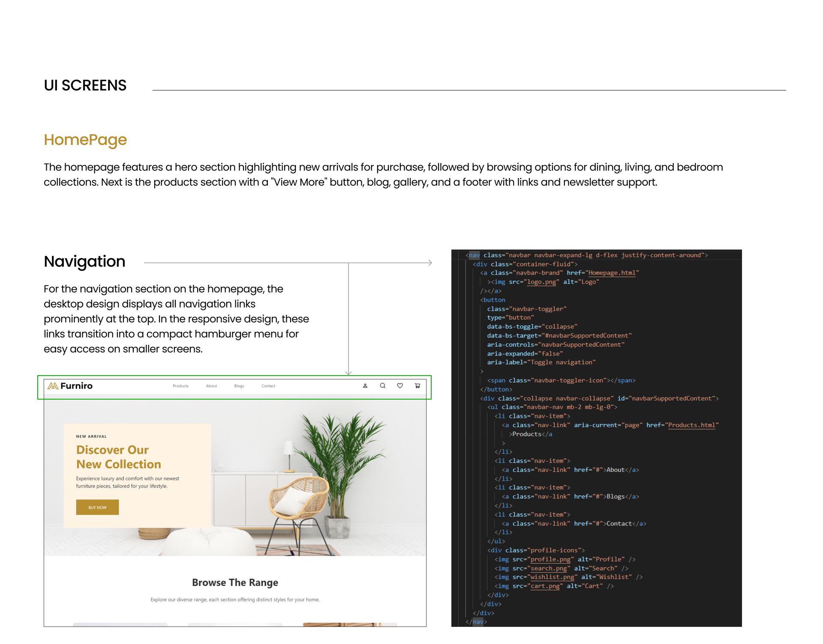Open the wishlist heart icon
The height and width of the screenshot is (644, 823).
(x=400, y=386)
